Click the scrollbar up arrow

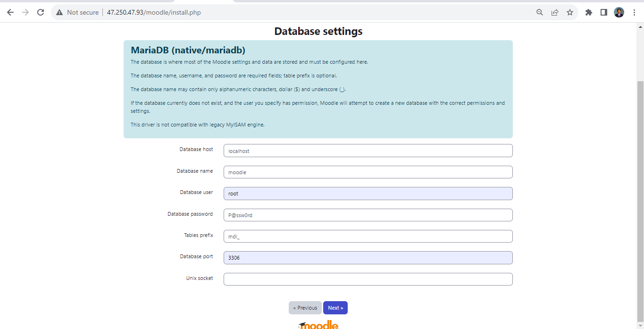coord(640,26)
